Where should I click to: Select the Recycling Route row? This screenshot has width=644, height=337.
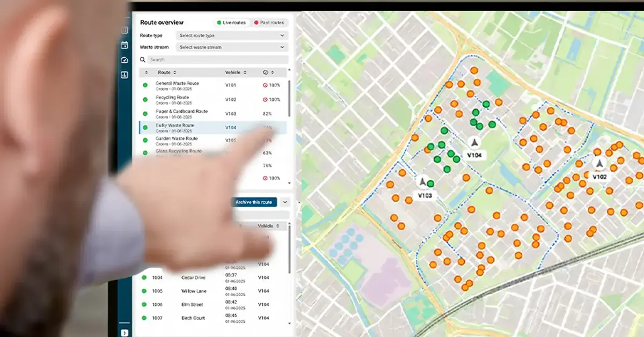pyautogui.click(x=213, y=100)
